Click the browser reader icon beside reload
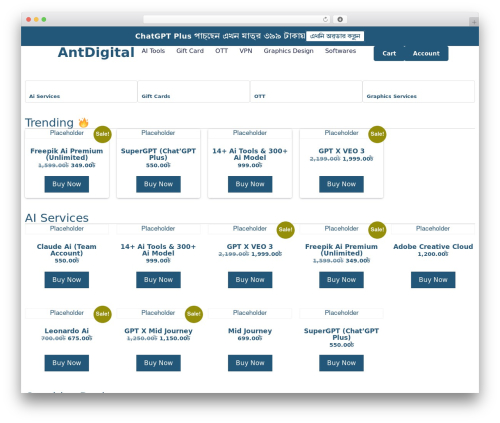This screenshot has width=500, height=423. pyautogui.click(x=340, y=19)
